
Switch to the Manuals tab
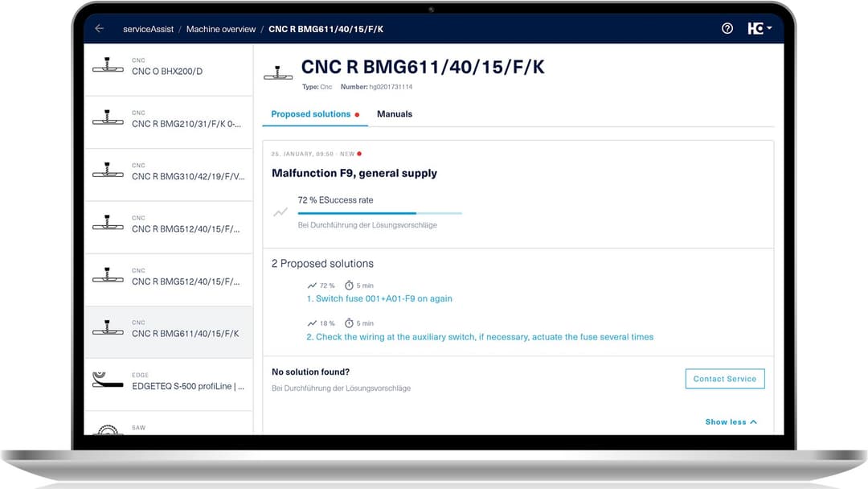pyautogui.click(x=395, y=114)
